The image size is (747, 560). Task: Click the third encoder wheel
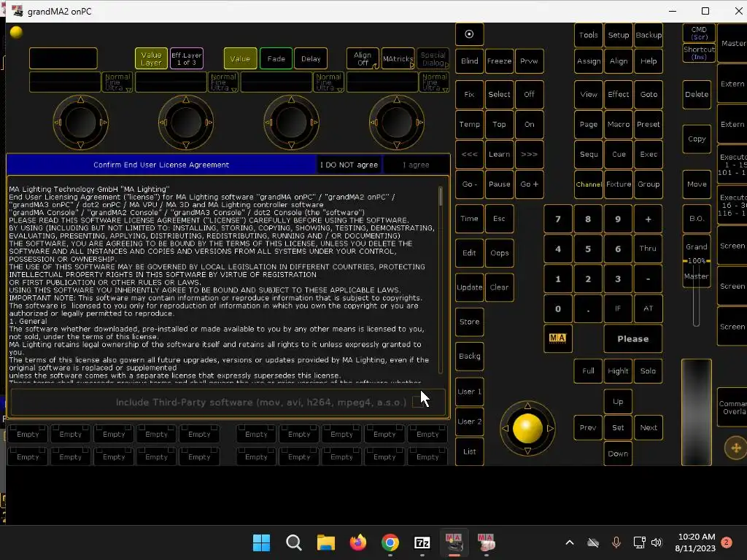[291, 122]
